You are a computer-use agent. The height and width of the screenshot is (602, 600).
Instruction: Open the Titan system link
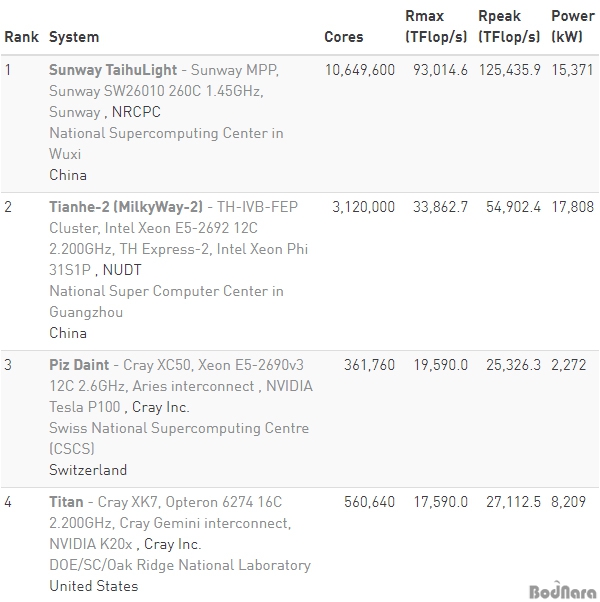66,502
